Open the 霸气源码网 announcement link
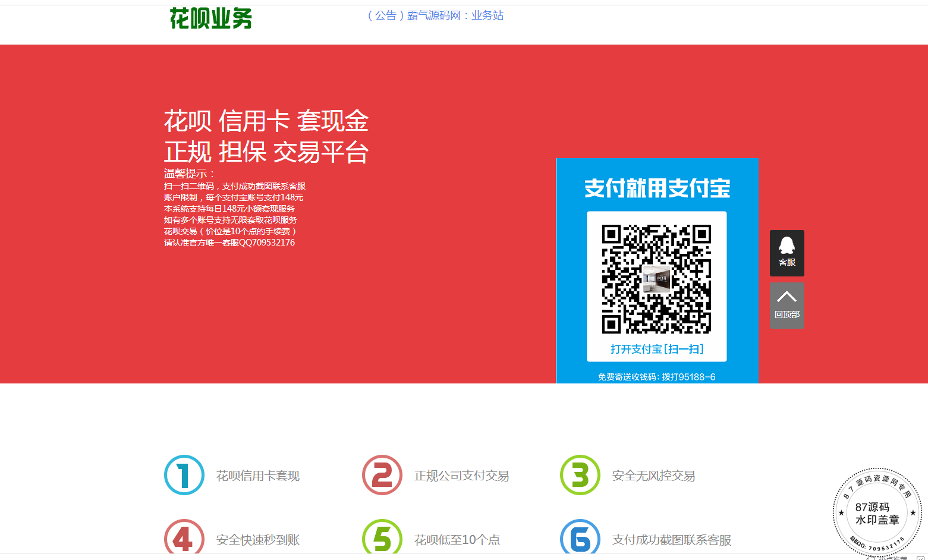Viewport: 928px width, 560px height. point(435,15)
